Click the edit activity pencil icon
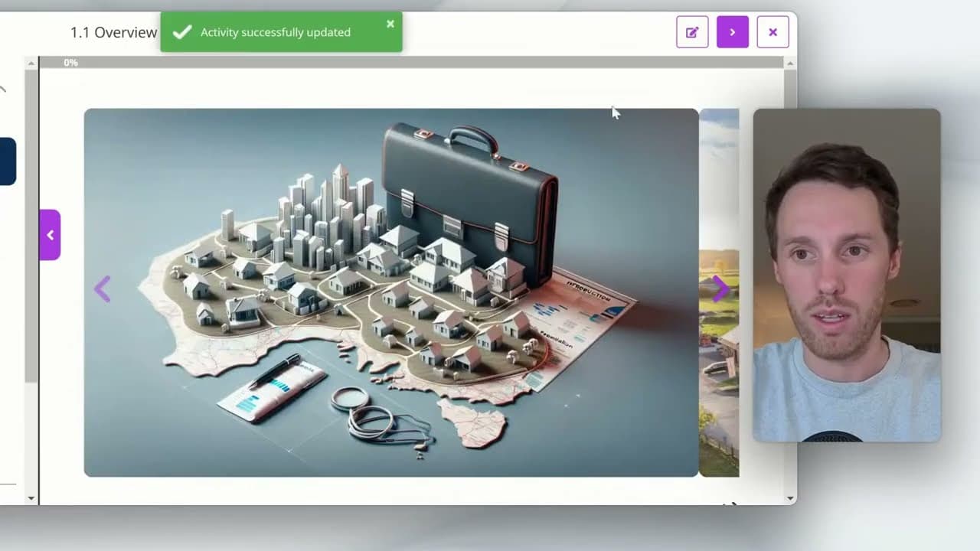 [692, 32]
